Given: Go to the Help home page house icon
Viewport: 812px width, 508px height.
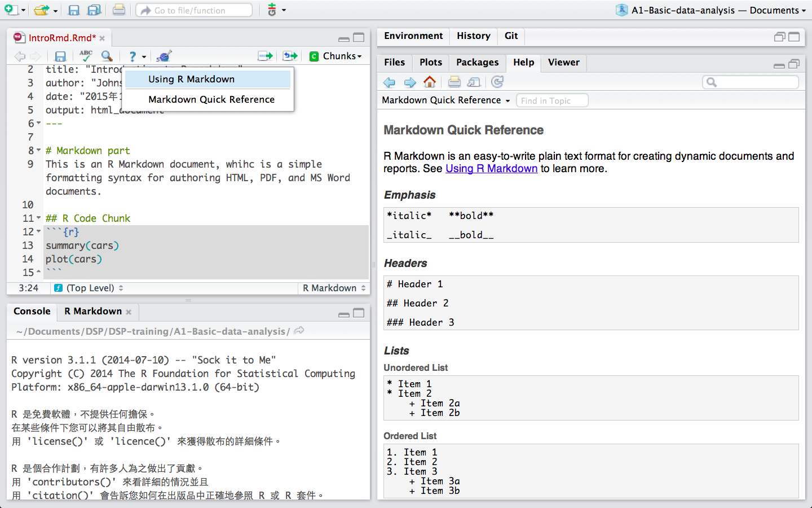Looking at the screenshot, I should 429,82.
